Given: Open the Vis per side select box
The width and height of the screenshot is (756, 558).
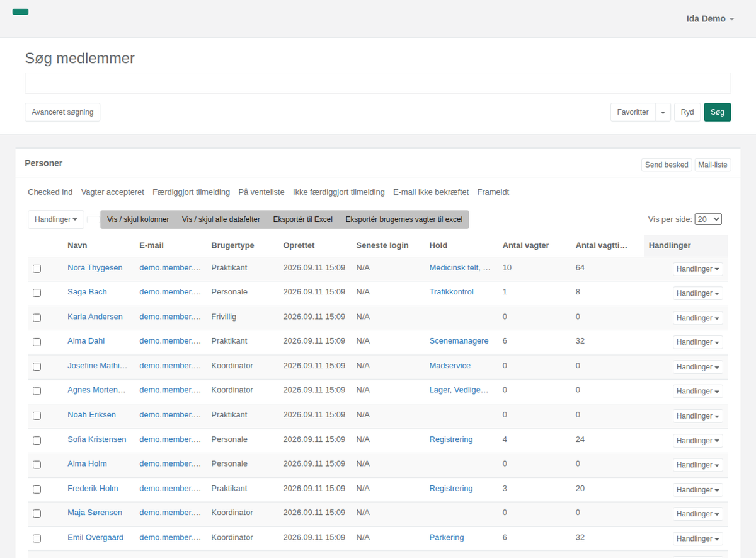Looking at the screenshot, I should click(708, 219).
